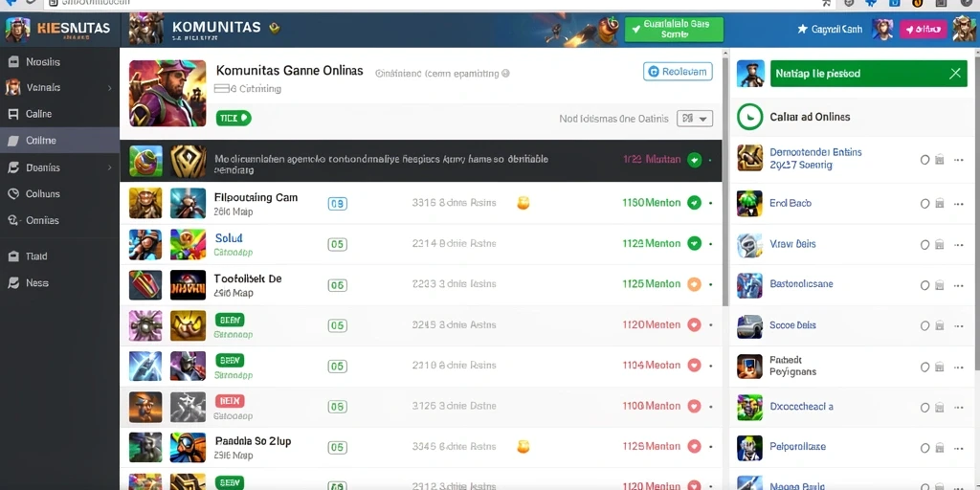Viewport: 980px width, 490px height.
Task: Click the green check icon on Filpoutaing Cam row
Action: click(694, 203)
